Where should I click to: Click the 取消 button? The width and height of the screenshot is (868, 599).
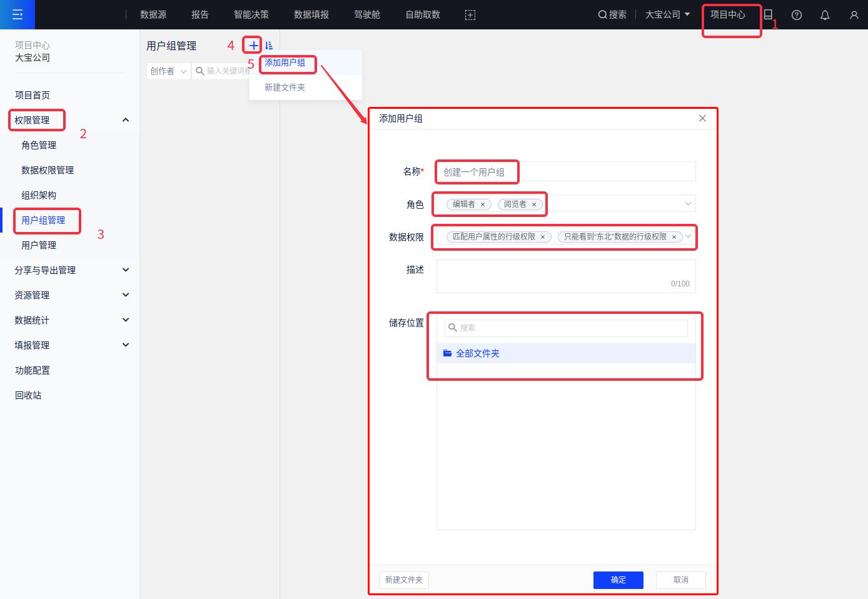coord(680,580)
